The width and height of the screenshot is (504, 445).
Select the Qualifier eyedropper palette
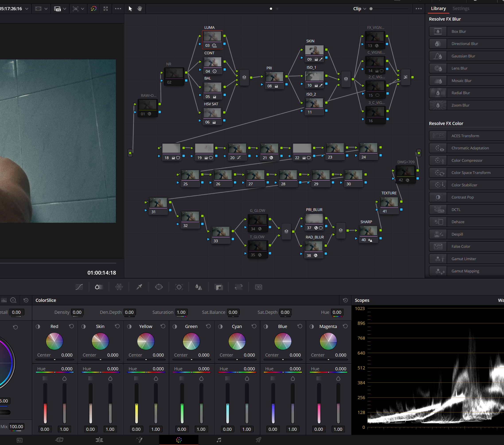click(x=139, y=287)
